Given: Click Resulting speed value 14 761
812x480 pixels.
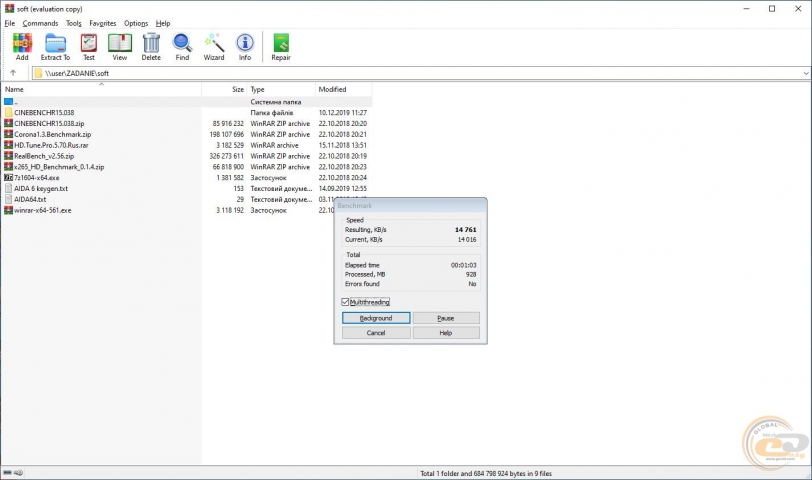Looking at the screenshot, I should click(466, 229).
